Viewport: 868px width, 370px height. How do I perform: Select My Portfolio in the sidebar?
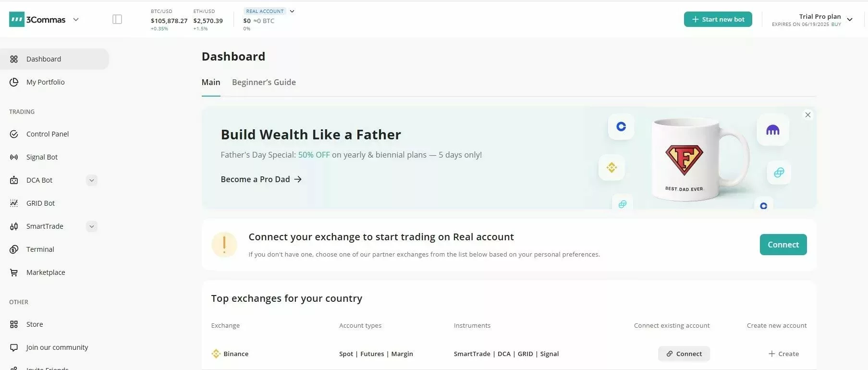pyautogui.click(x=45, y=82)
